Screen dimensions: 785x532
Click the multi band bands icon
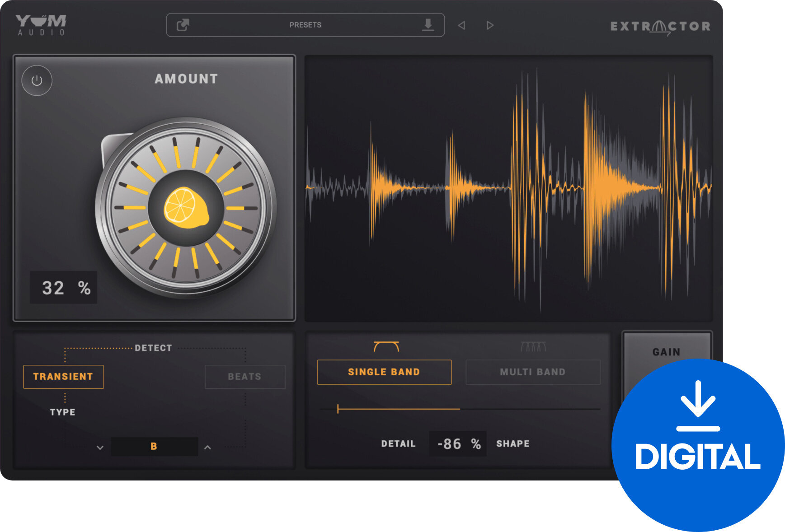click(x=533, y=347)
